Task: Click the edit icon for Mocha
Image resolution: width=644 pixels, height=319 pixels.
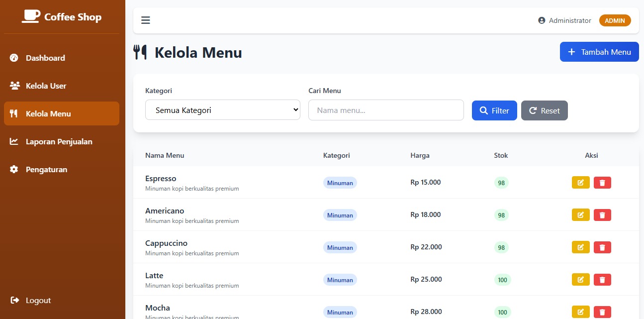Action: [580, 312]
